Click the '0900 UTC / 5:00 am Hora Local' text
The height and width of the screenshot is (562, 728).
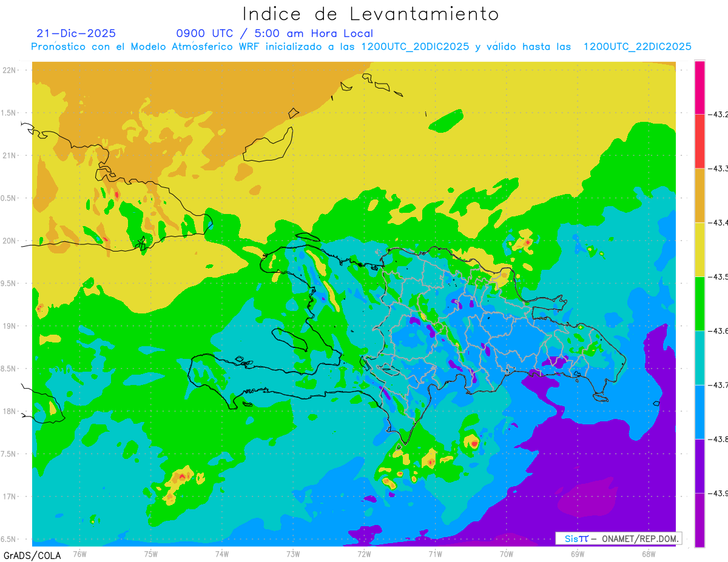(274, 33)
